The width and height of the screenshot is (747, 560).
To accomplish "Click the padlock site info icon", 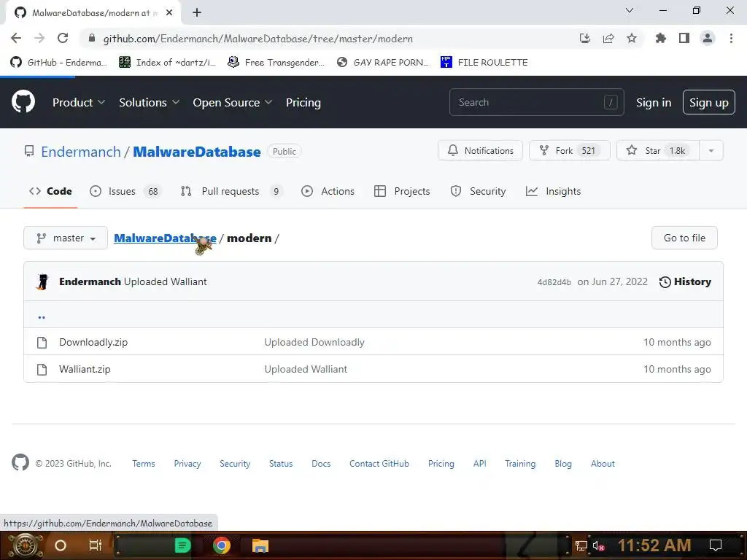I will [x=92, y=39].
